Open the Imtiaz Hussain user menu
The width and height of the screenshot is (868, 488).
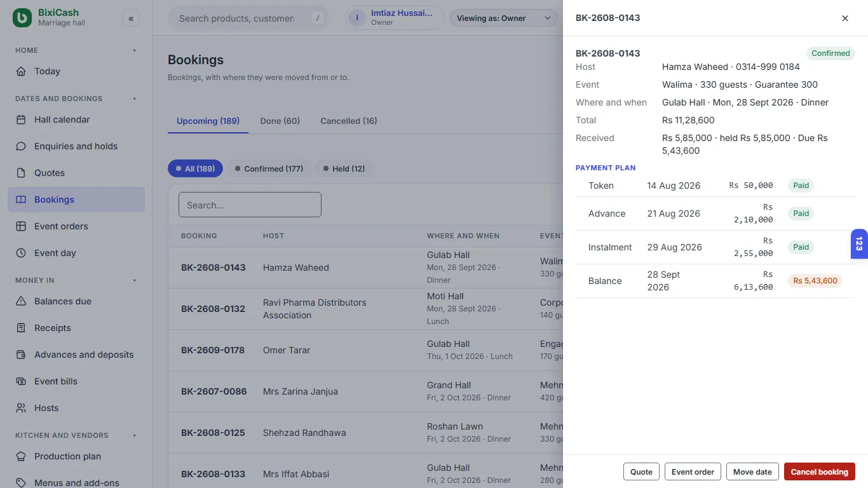pos(395,18)
